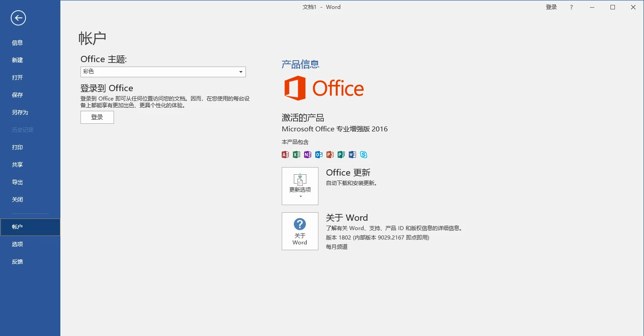Click the Word app icon under 本产品包含
644x336 pixels.
click(352, 155)
